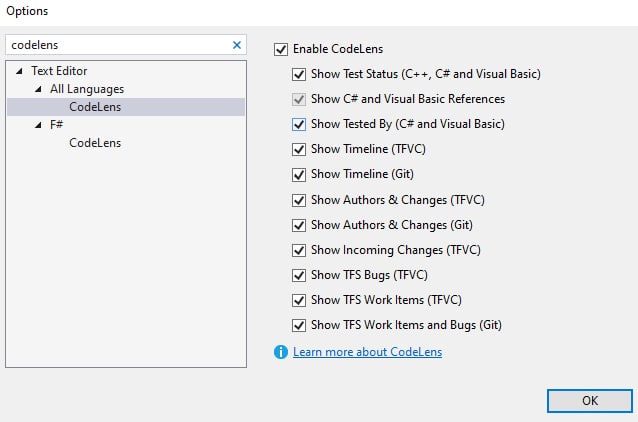Clear the codelens search box
Image resolution: width=638 pixels, height=422 pixels.
coord(237,45)
